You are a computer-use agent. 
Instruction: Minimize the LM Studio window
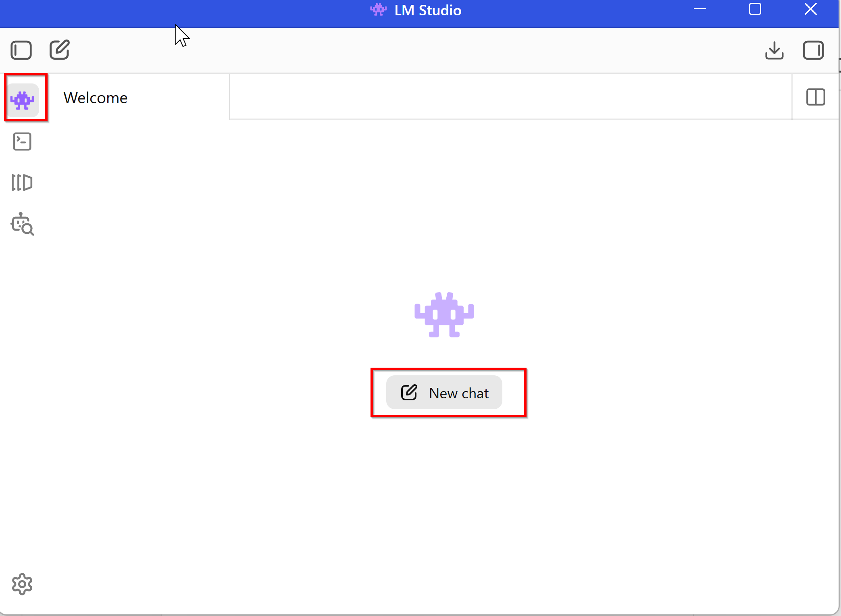(699, 9)
